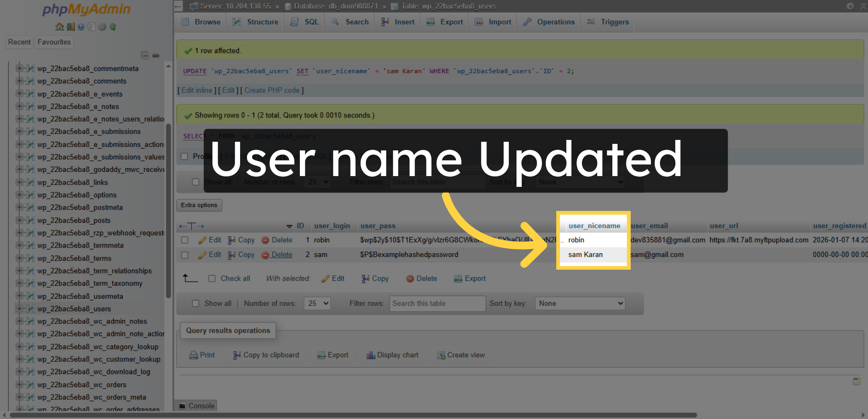Click the Edit inline link
Viewport: 868px width, 419px height.
(197, 90)
